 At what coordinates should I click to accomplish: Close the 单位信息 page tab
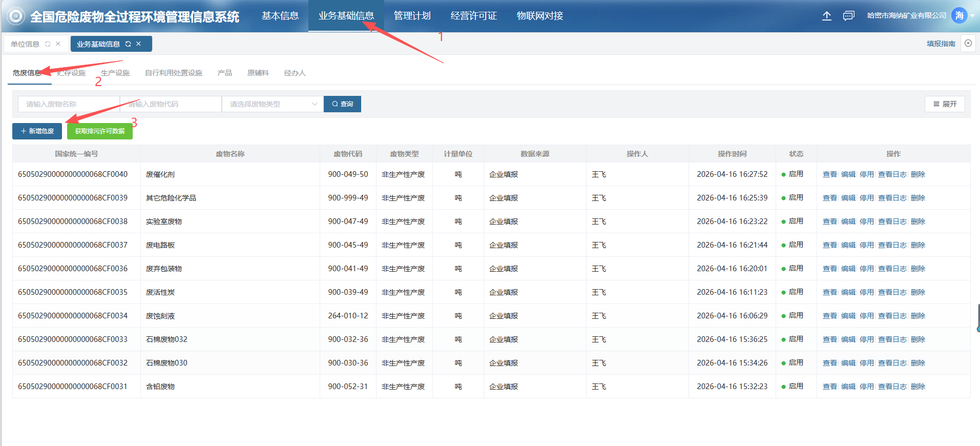(x=58, y=44)
